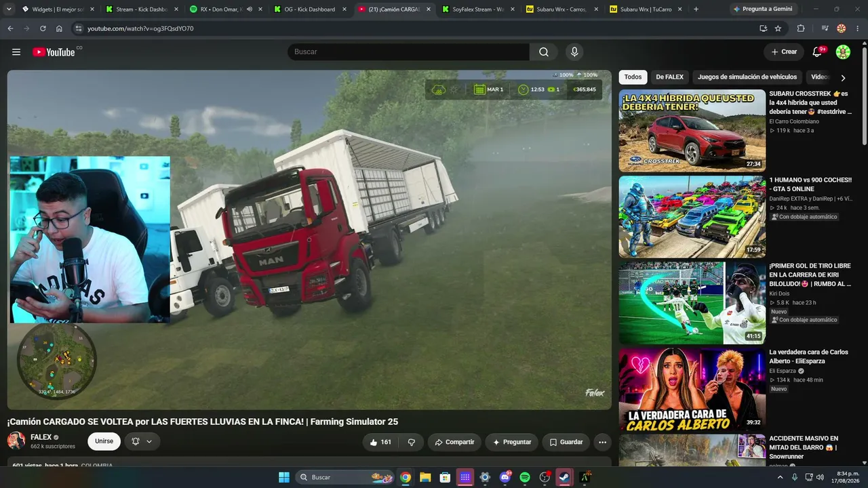Switch to the Subaru Wrx | TuCarro tab
The image size is (868, 488).
coord(645,9)
